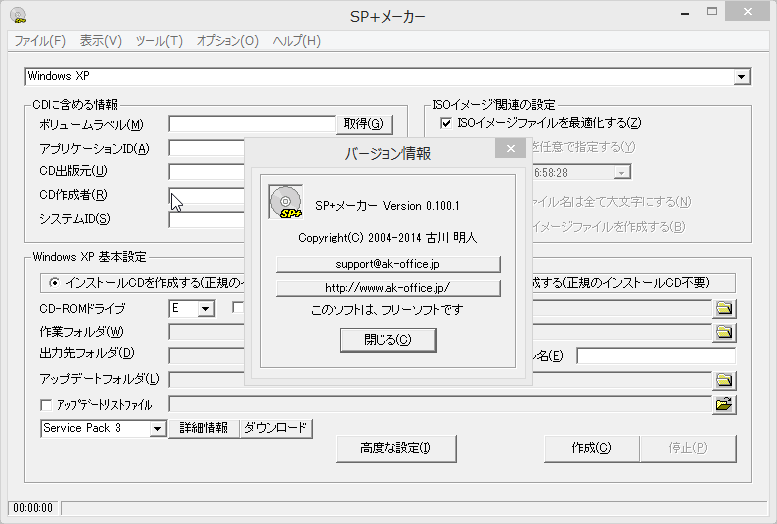Click the アプリケーションID(A) input field

[x=207, y=148]
